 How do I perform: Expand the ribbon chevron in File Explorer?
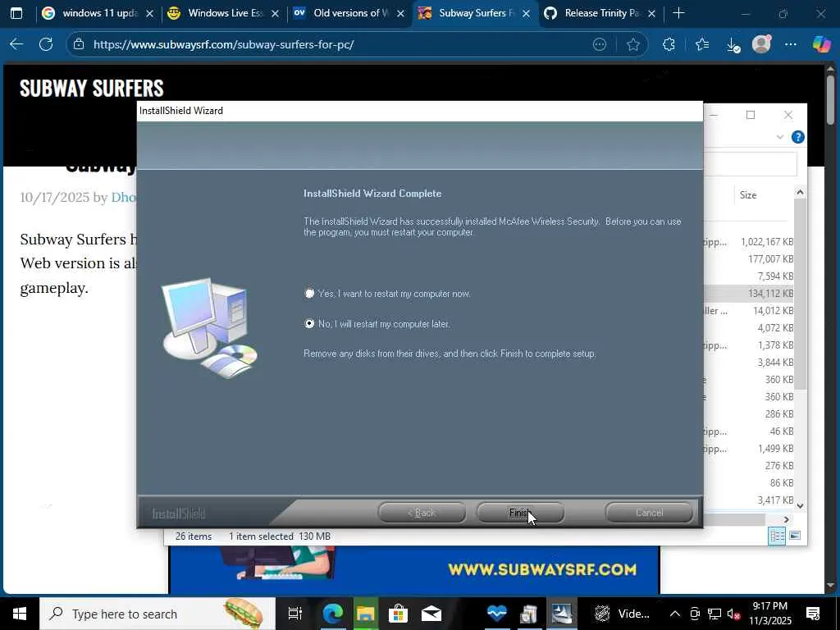tap(779, 137)
